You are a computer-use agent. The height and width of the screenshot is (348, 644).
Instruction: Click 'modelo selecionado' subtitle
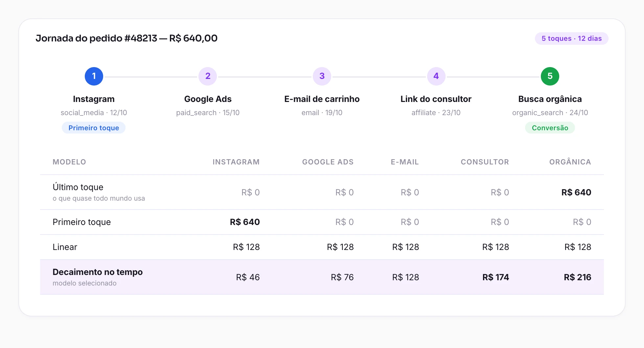(x=84, y=283)
